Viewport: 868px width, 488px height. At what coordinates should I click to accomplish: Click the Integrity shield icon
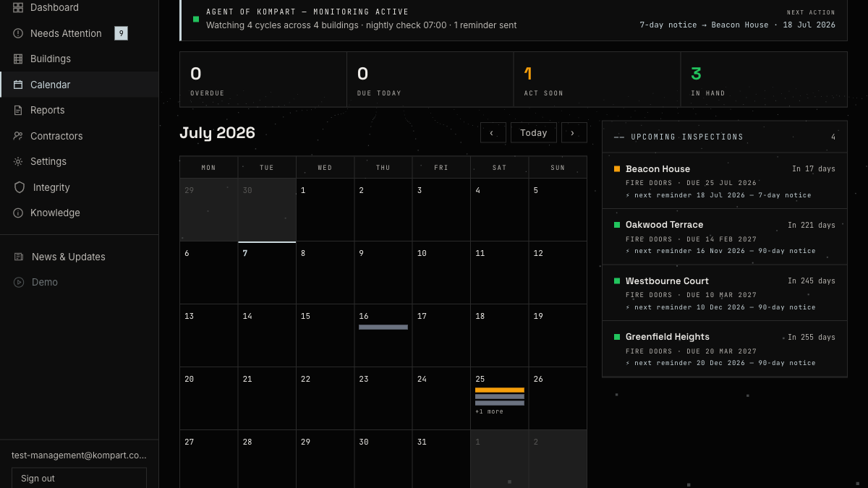20,187
